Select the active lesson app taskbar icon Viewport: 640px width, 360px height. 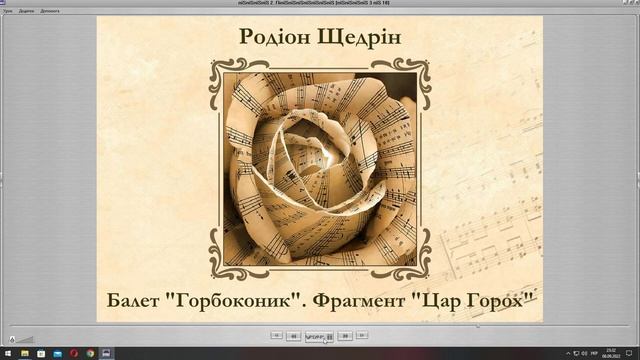pos(107,353)
